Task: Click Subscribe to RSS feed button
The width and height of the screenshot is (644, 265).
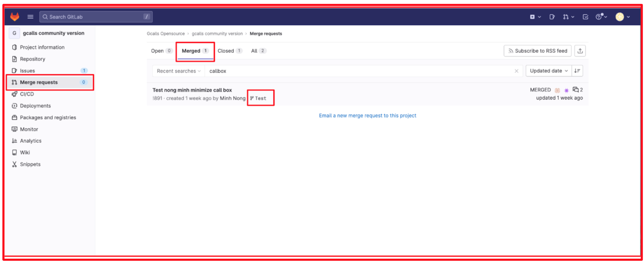Action: (537, 51)
